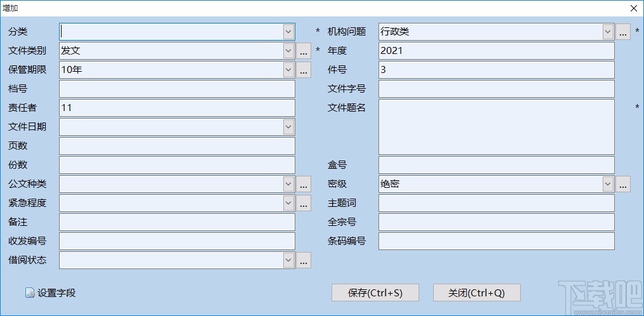Close the 增加 dialog window
644x316 pixels.
coord(634,8)
